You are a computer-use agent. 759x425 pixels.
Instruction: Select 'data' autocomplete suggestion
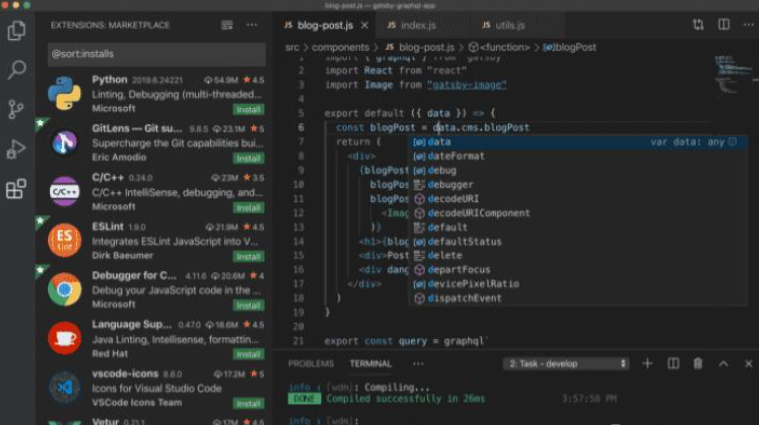click(578, 142)
